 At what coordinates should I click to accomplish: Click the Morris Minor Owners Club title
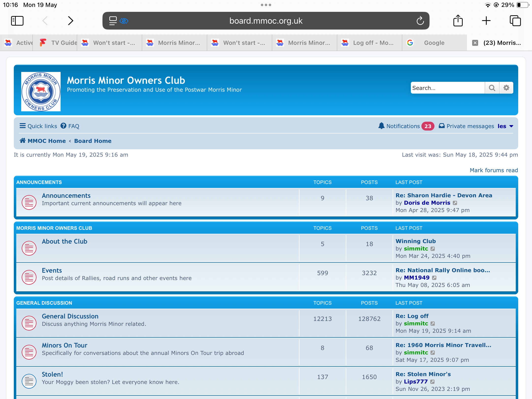tap(126, 80)
